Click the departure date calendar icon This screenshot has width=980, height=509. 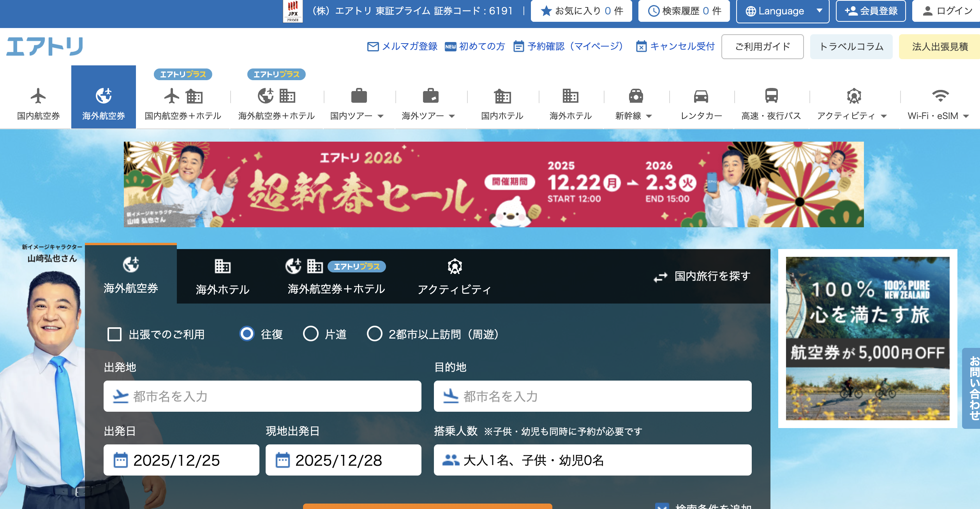point(120,460)
